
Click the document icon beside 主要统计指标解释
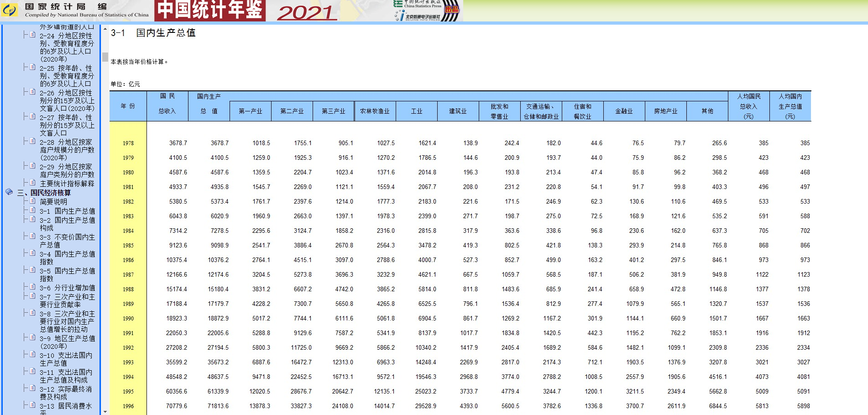(32, 183)
